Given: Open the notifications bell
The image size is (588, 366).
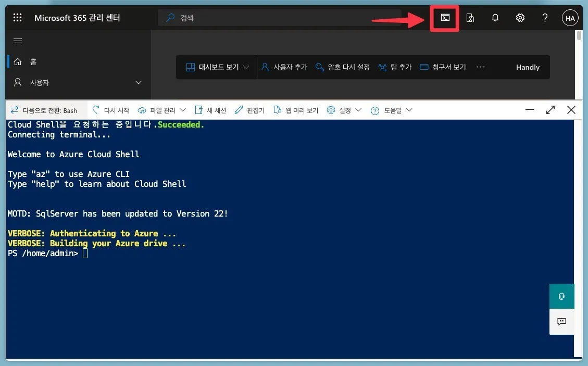Looking at the screenshot, I should [495, 18].
